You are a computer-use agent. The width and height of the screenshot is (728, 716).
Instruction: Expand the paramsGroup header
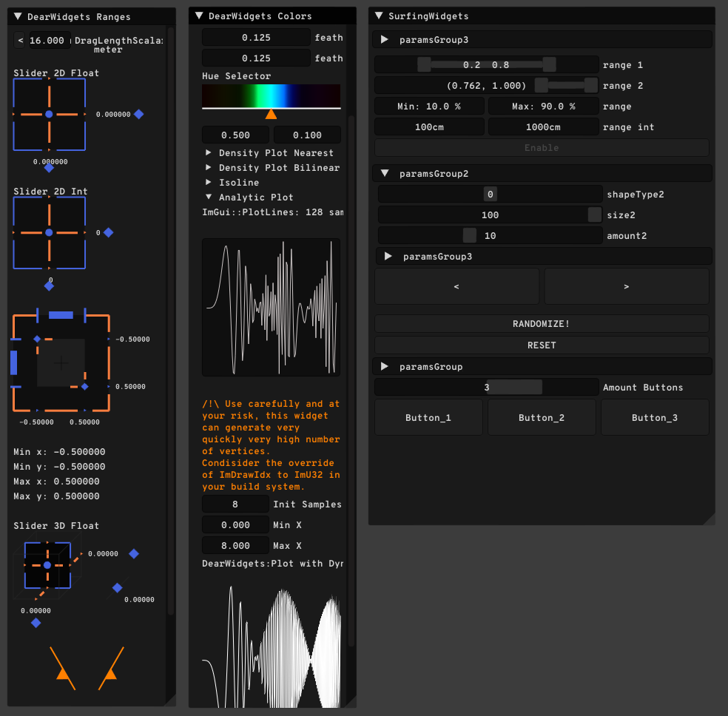pos(542,367)
